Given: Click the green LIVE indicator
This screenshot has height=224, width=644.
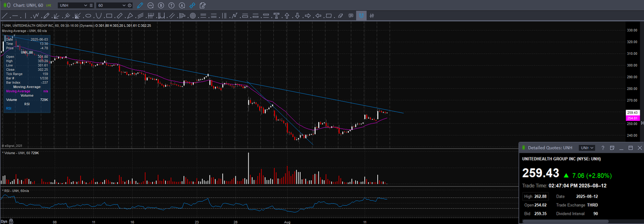Looking at the screenshot, I should tap(49, 5).
